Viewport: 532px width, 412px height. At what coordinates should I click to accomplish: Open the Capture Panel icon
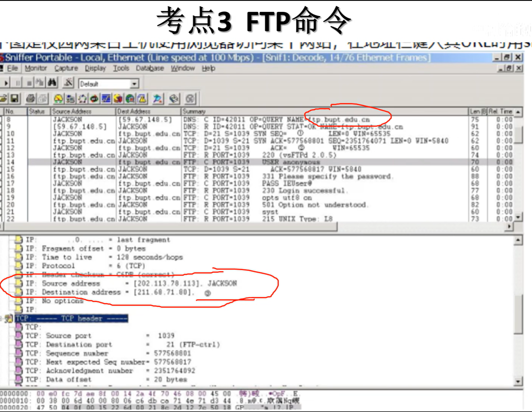[157, 99]
